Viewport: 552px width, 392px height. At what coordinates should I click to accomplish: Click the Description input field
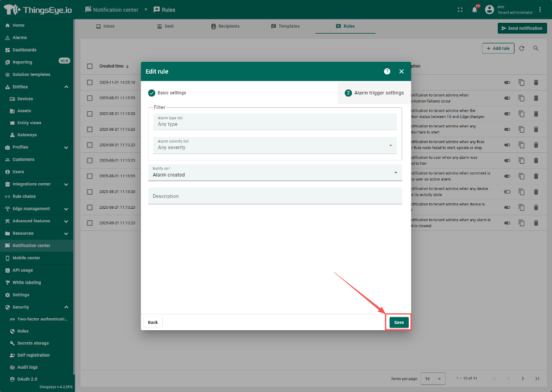(x=275, y=196)
